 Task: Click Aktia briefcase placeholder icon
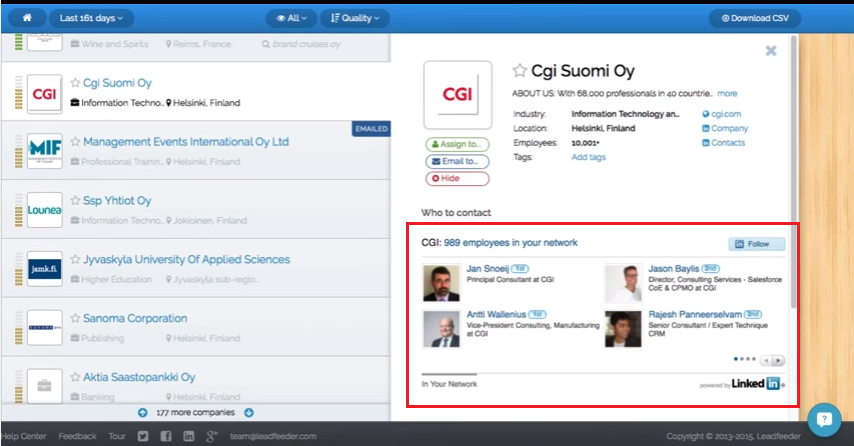tap(45, 386)
